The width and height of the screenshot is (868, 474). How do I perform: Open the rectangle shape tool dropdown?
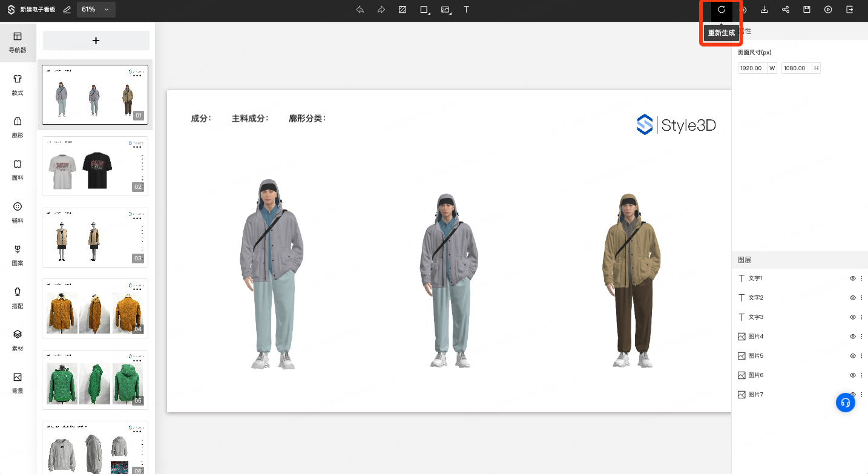425,10
